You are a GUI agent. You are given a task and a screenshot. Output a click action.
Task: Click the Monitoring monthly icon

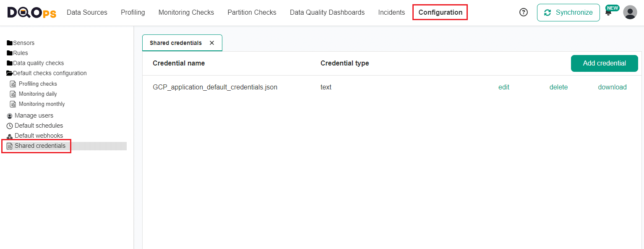coord(13,104)
